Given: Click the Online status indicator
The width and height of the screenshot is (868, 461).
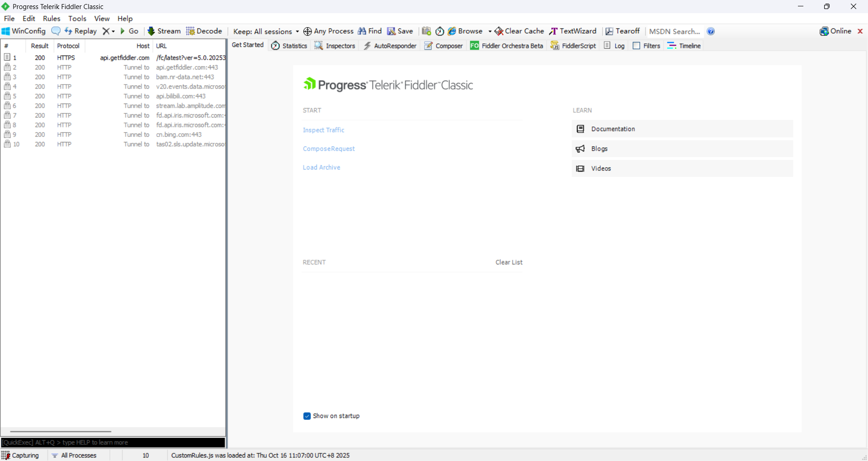Looking at the screenshot, I should (x=835, y=31).
